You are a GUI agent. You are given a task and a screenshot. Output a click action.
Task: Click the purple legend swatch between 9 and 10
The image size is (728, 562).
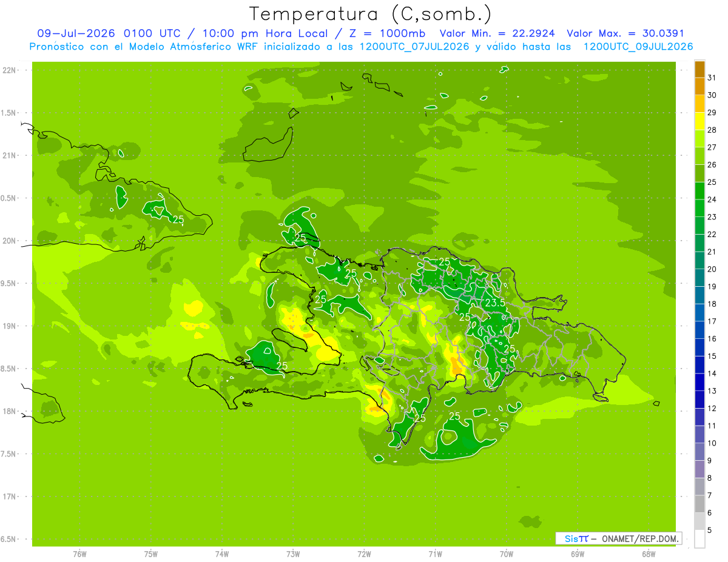click(x=699, y=452)
